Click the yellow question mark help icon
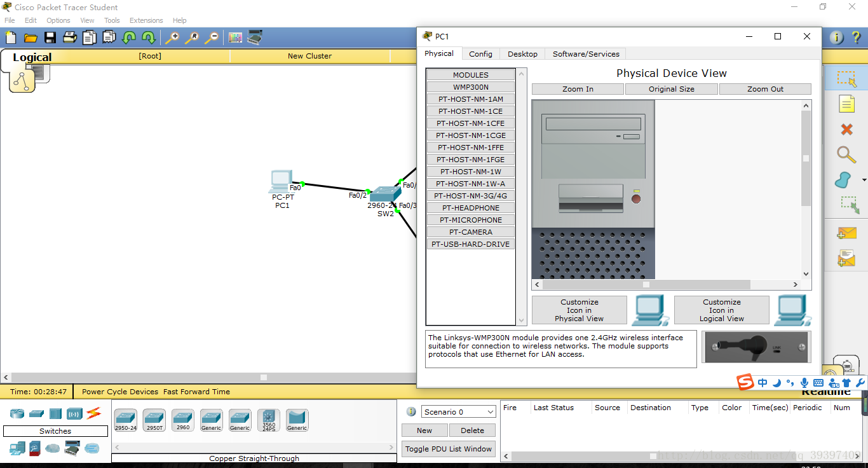The height and width of the screenshot is (468, 868). point(856,38)
